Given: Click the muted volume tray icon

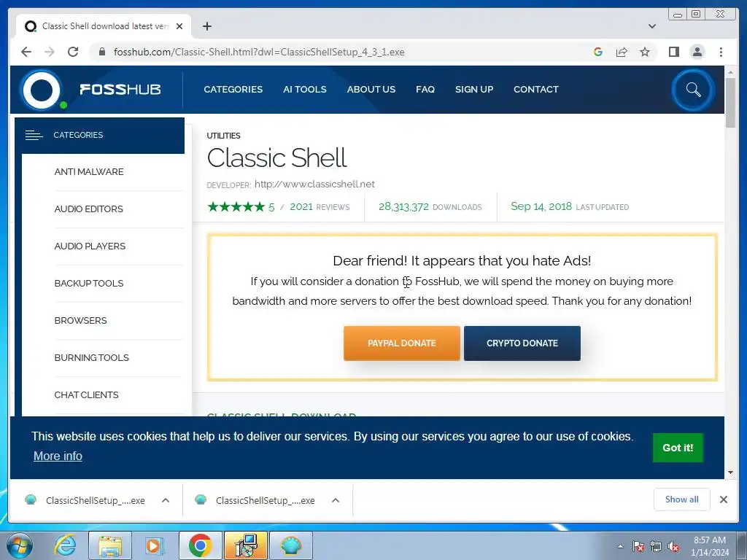Looking at the screenshot, I should 673,546.
